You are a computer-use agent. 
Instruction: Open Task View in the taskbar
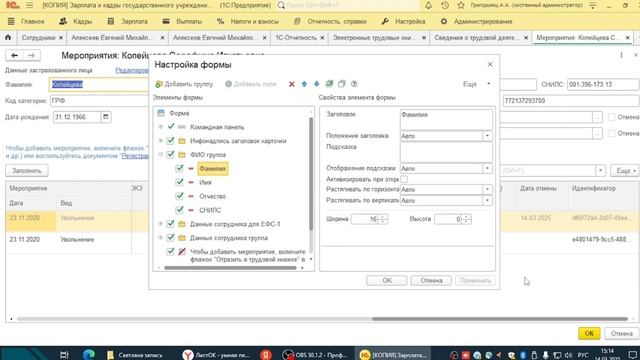(x=64, y=355)
